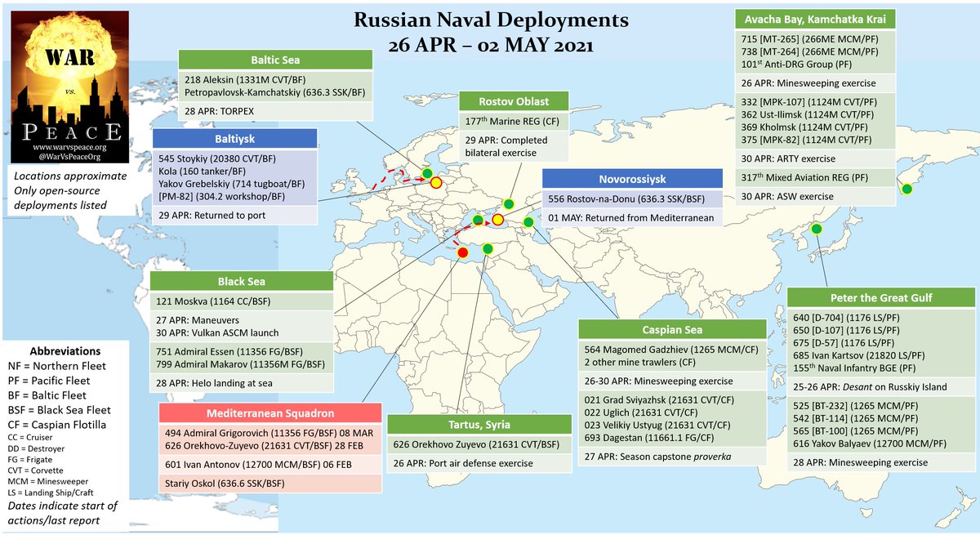Click the 799 Admiral Makarov entry
980x535 pixels.
pos(241,366)
